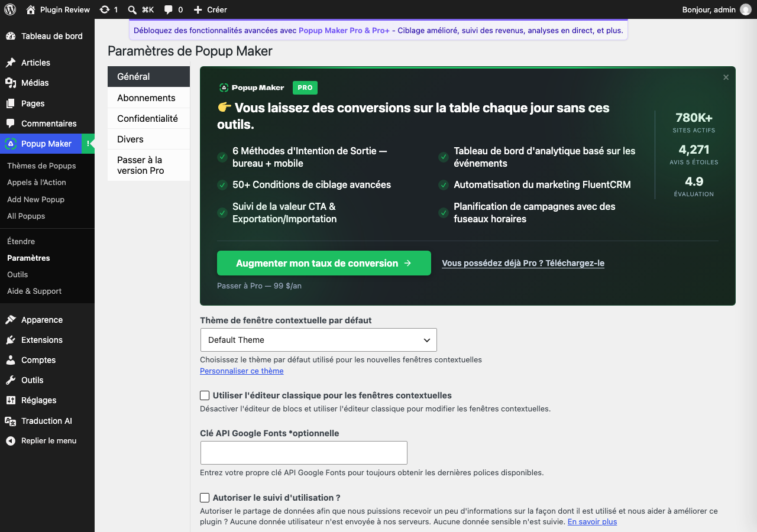The image size is (757, 532).
Task: Open the WordPress logo menu
Action: (x=10, y=9)
